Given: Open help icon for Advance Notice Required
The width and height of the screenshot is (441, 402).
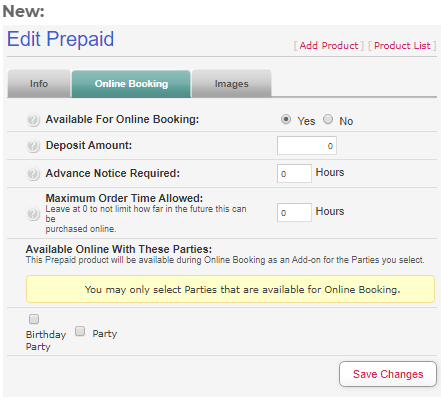Looking at the screenshot, I should click(33, 174).
